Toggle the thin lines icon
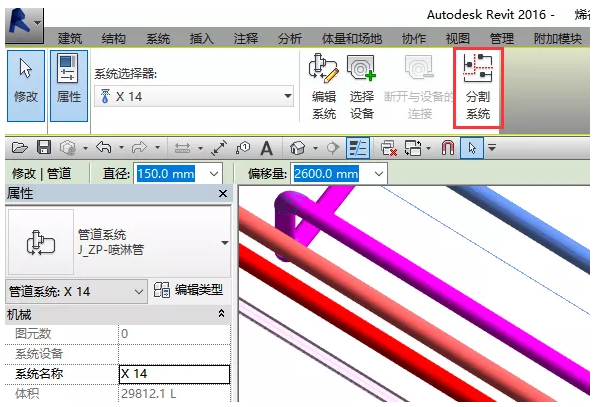The width and height of the screenshot is (596, 407). coord(358,148)
